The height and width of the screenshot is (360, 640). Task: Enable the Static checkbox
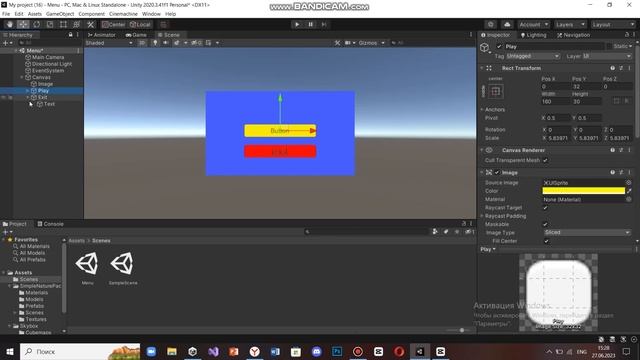pos(609,47)
